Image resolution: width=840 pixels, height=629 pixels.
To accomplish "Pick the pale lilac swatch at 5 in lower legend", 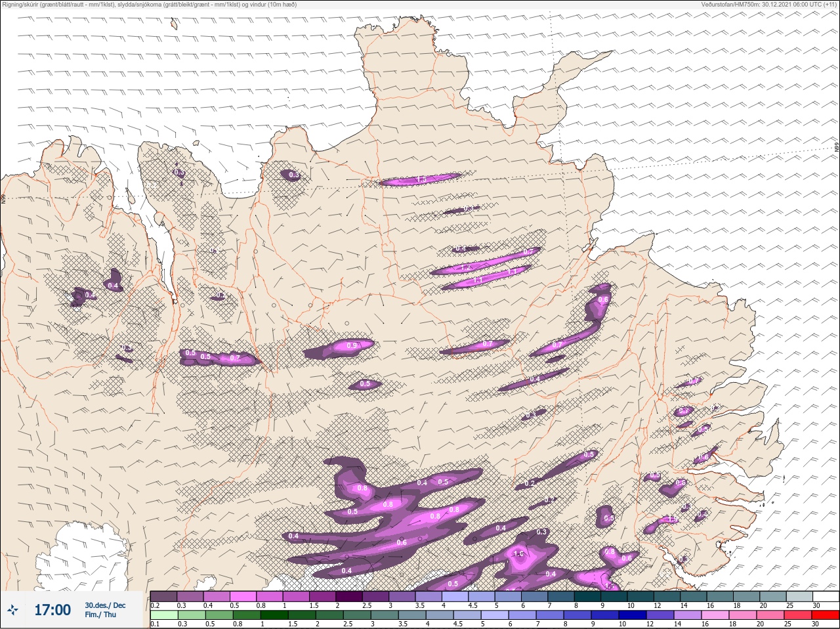I will point(495,616).
